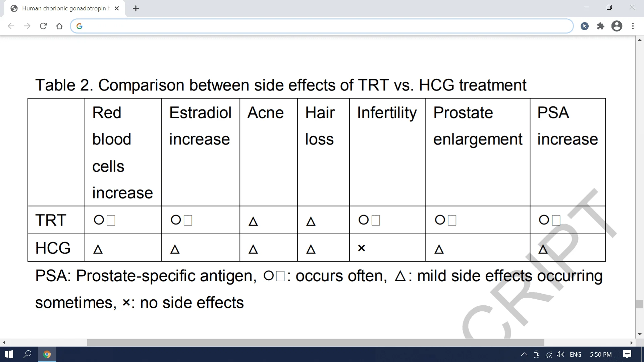Focus the Google address bar

click(321, 26)
